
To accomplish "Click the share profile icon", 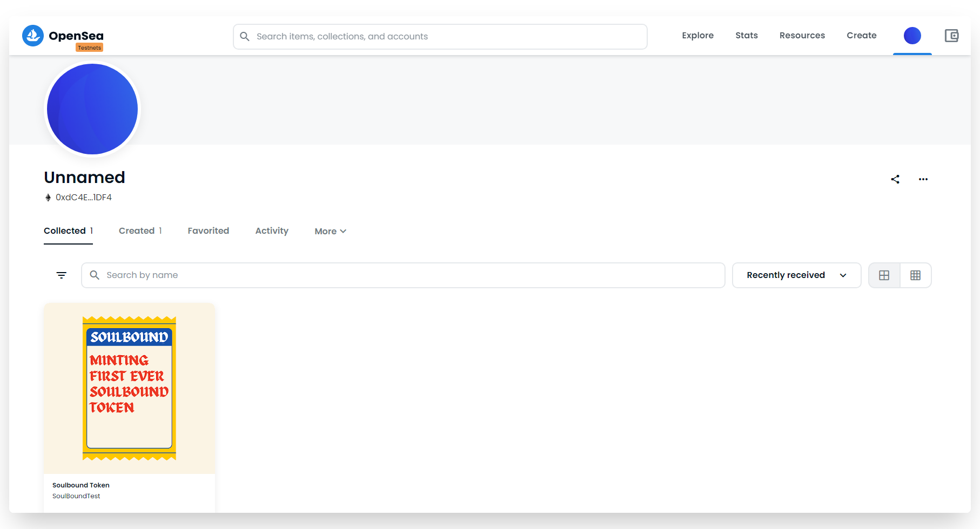I will tap(895, 179).
